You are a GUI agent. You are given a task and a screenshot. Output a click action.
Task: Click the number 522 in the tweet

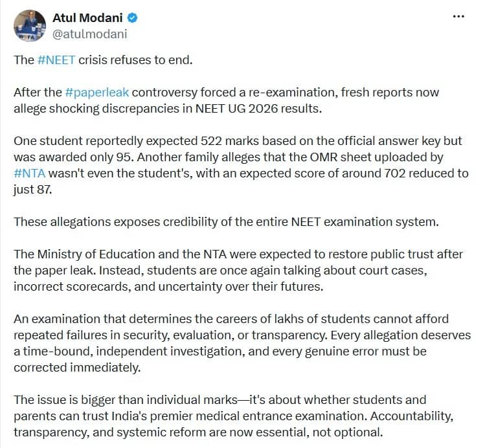point(211,141)
